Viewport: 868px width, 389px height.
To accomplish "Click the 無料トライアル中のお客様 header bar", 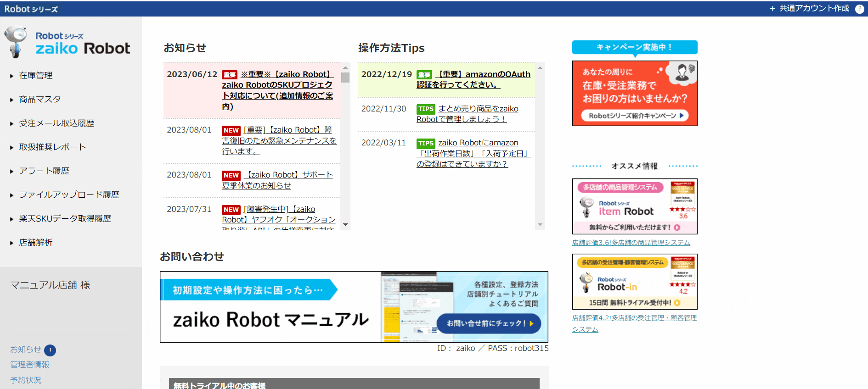I will coord(354,383).
